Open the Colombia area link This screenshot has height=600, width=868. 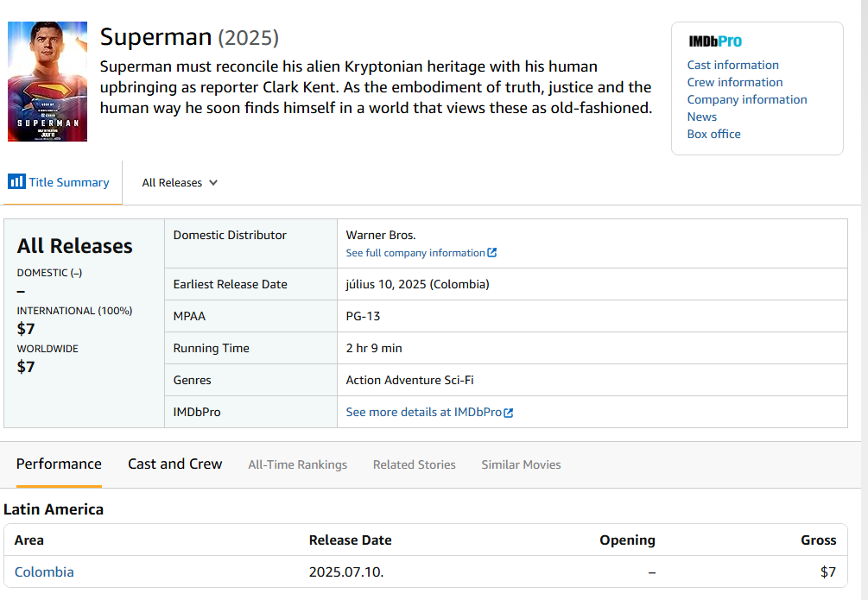click(44, 572)
